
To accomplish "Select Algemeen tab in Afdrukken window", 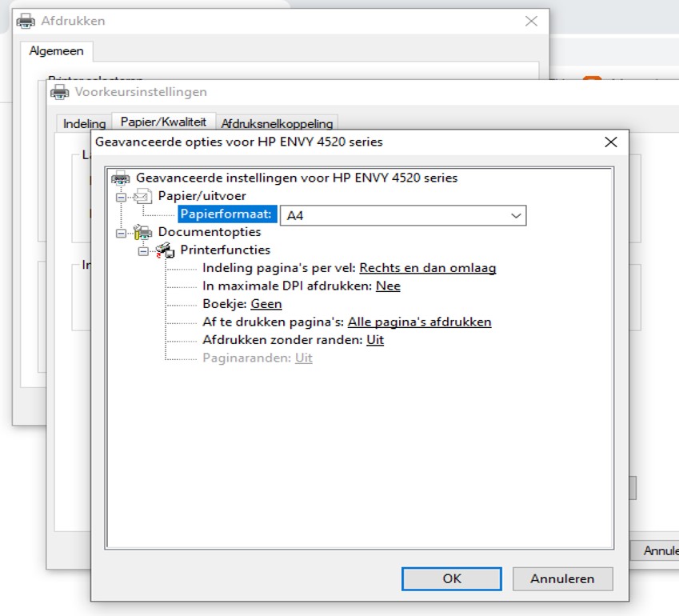I will click(x=56, y=51).
